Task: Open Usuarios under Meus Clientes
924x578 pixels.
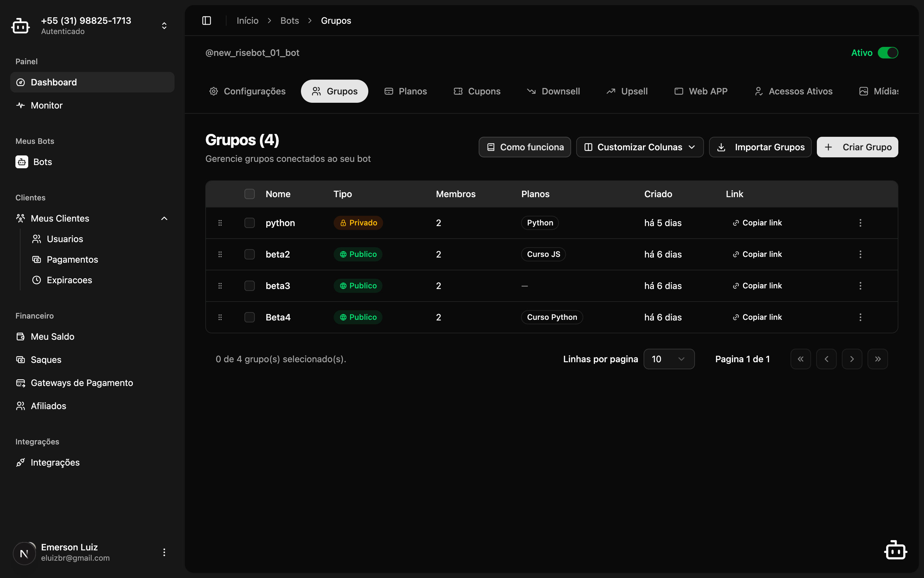Action: [100, 239]
